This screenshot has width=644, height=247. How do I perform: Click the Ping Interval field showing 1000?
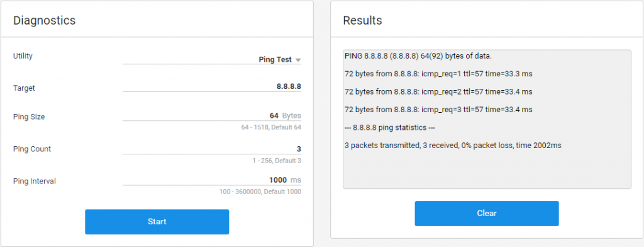point(212,180)
